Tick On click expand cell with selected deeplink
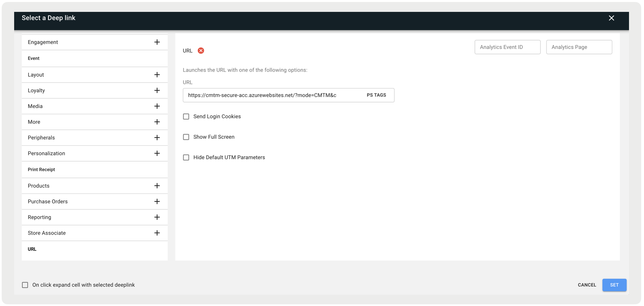 (x=25, y=285)
